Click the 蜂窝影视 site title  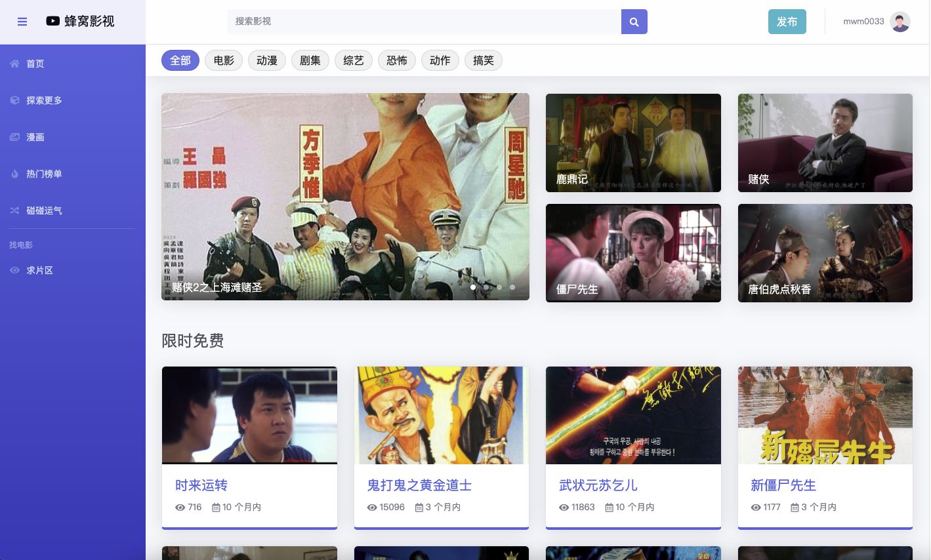(x=89, y=22)
